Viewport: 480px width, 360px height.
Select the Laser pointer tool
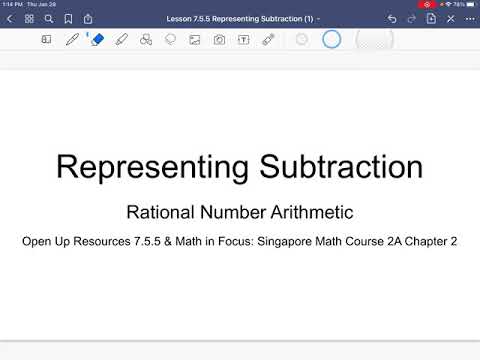pos(268,39)
